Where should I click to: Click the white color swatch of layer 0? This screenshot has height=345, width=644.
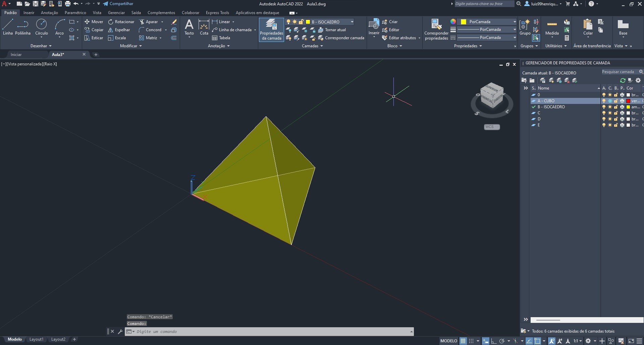point(628,95)
